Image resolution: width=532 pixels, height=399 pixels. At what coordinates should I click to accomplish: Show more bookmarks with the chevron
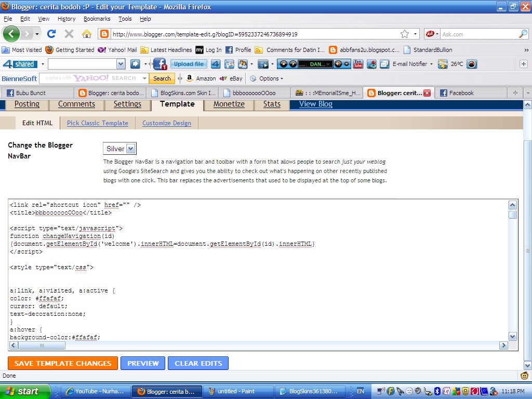click(x=526, y=50)
